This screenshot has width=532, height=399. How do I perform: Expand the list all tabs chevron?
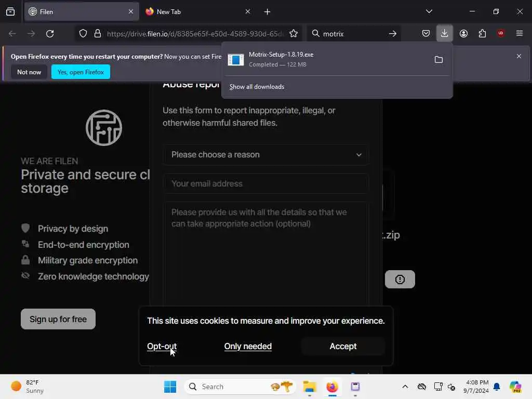coord(429,11)
